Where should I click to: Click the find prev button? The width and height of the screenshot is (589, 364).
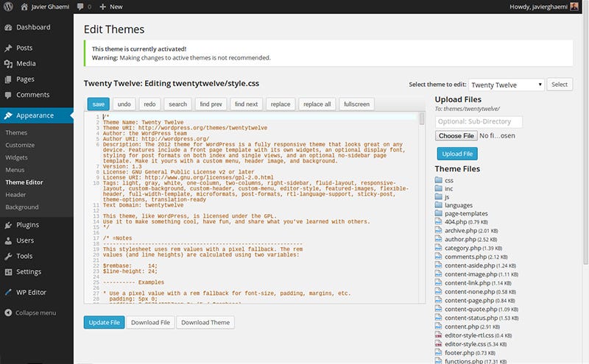[211, 104]
